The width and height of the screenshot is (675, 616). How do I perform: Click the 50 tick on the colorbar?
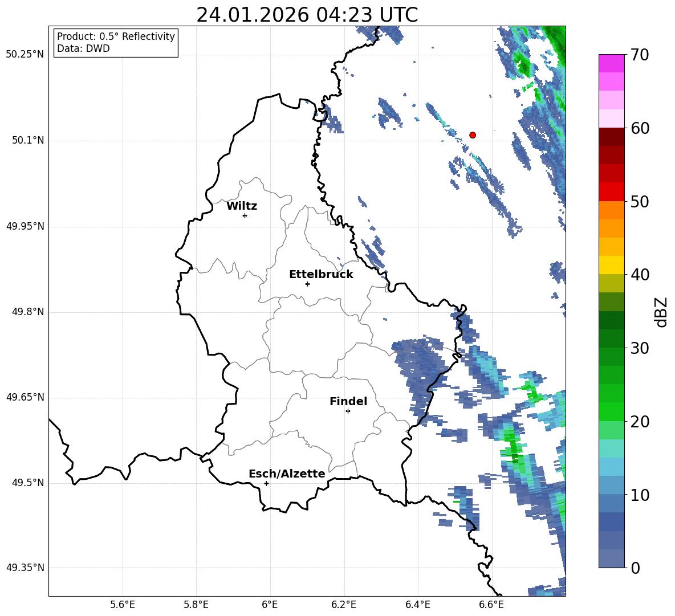640,201
